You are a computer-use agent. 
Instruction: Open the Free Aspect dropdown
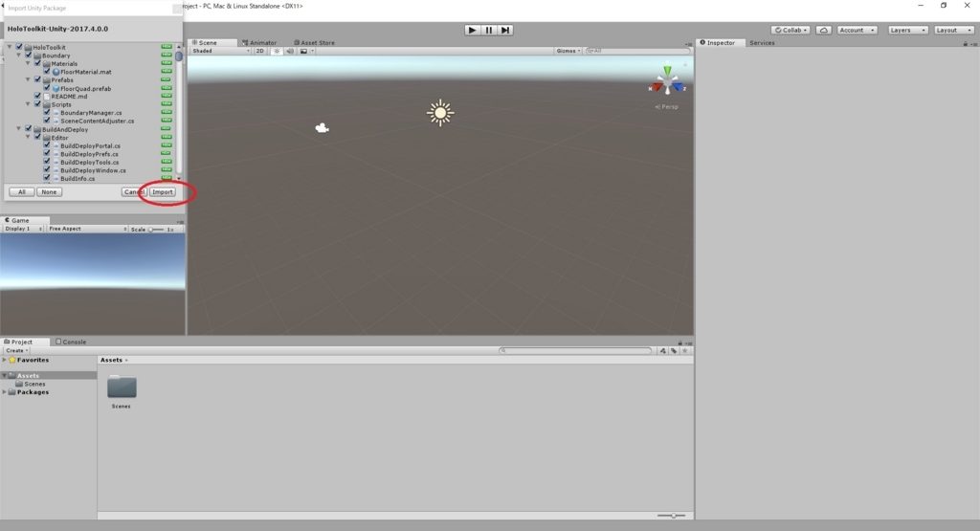pyautogui.click(x=87, y=229)
